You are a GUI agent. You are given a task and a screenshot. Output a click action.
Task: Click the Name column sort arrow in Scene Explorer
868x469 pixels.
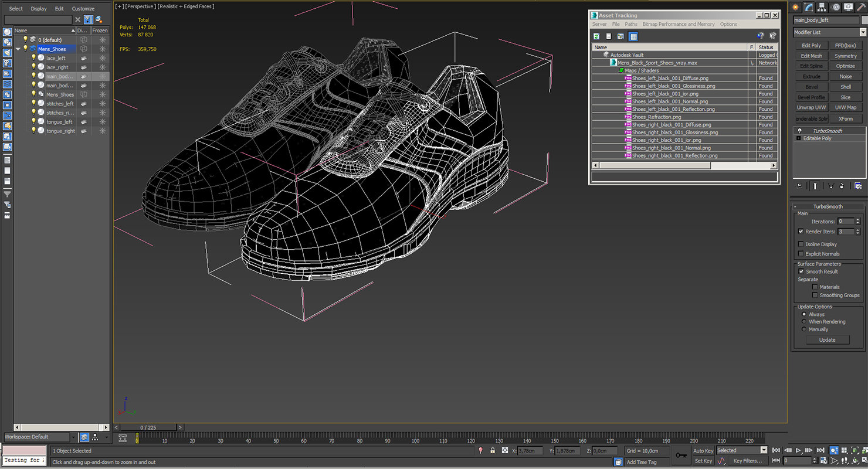coord(73,30)
